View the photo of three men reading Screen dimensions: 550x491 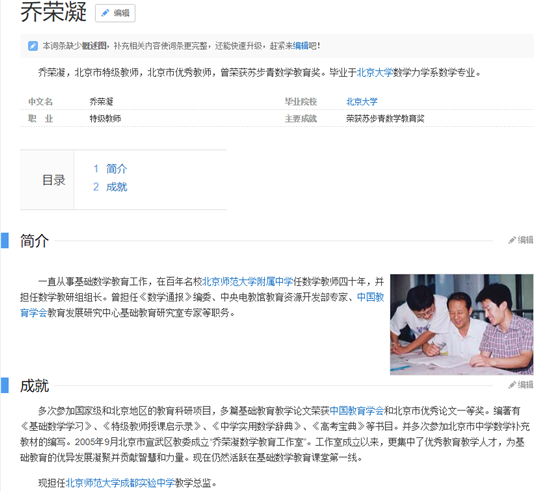pyautogui.click(x=462, y=324)
